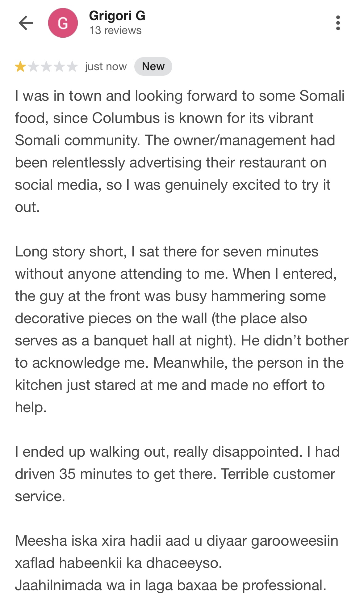Tap the last line starting "Jaahilnimada"
Viewport: 364px width, 609px height.
click(x=170, y=586)
